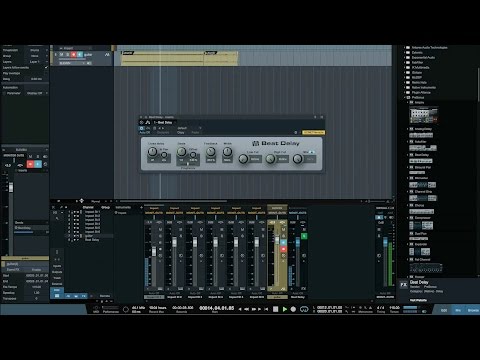Expand Native Instruments folder in browser

tap(405, 87)
